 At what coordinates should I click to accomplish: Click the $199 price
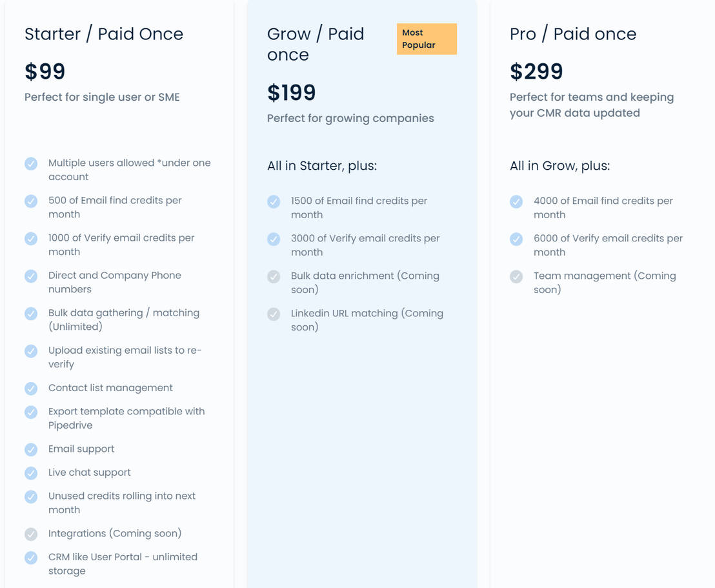point(292,92)
